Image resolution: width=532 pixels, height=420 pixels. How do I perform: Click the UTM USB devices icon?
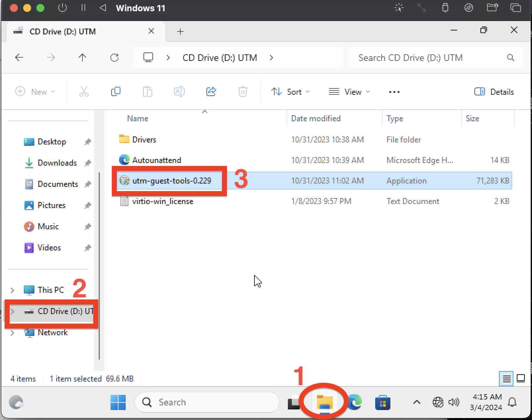[445, 8]
